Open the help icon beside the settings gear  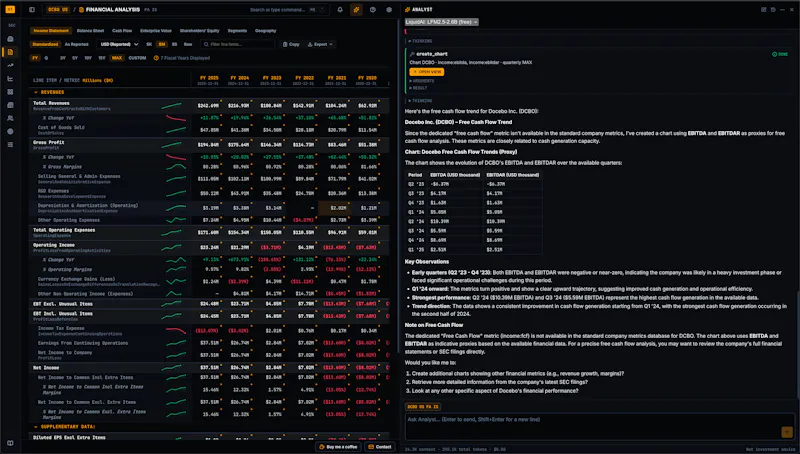coord(372,9)
